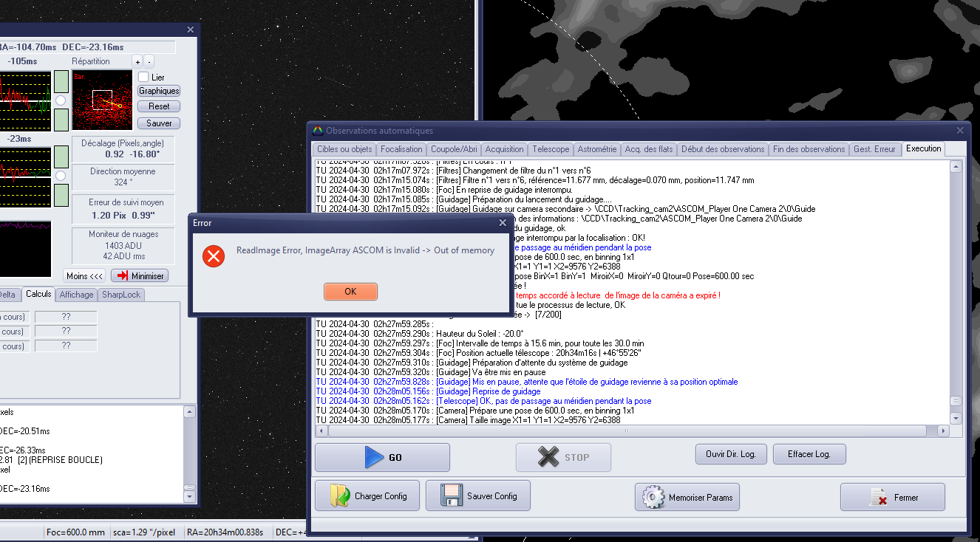This screenshot has height=542, width=980.
Task: Select the upper round radio indicator beside RA graph
Action: coord(61,100)
